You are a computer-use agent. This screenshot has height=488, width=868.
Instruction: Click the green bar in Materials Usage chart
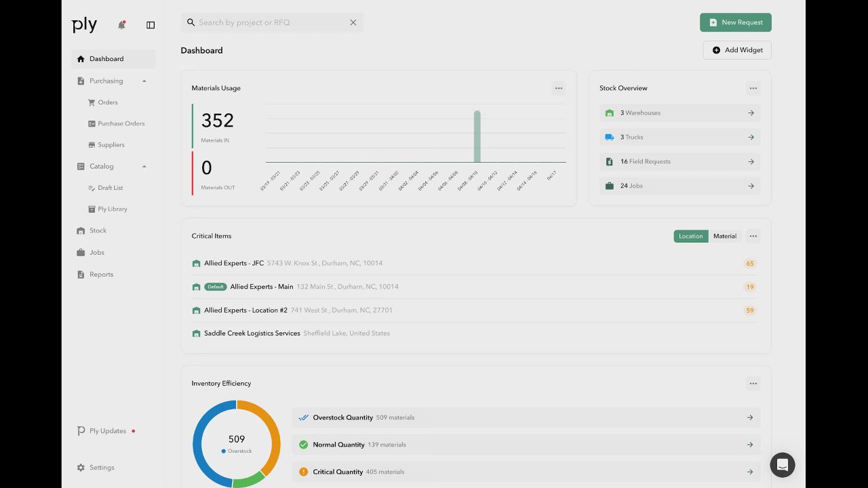tap(477, 136)
